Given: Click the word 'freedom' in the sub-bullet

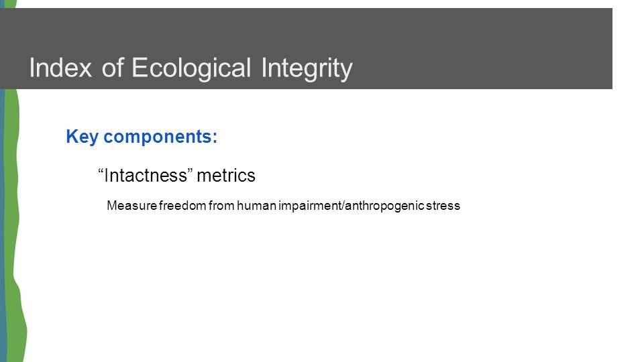Looking at the screenshot, I should pos(182,205).
